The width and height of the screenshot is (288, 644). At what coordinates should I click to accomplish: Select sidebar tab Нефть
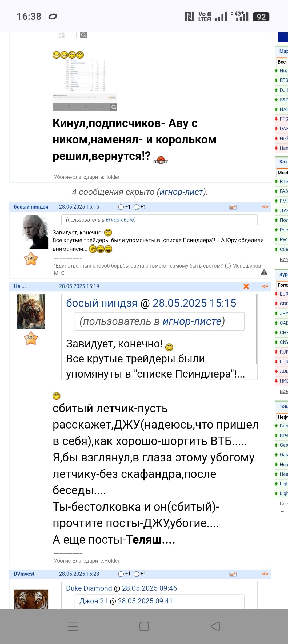tap(282, 417)
